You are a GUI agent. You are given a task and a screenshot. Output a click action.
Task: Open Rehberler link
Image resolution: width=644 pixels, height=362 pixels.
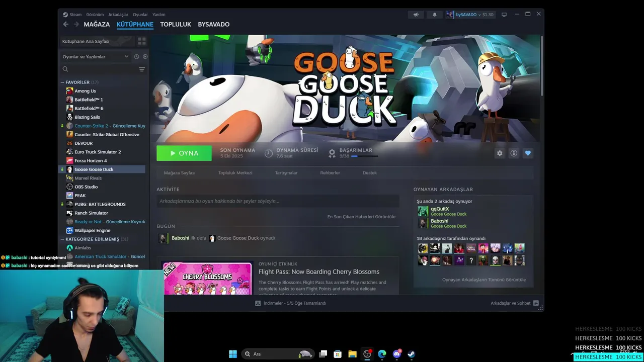[330, 172]
